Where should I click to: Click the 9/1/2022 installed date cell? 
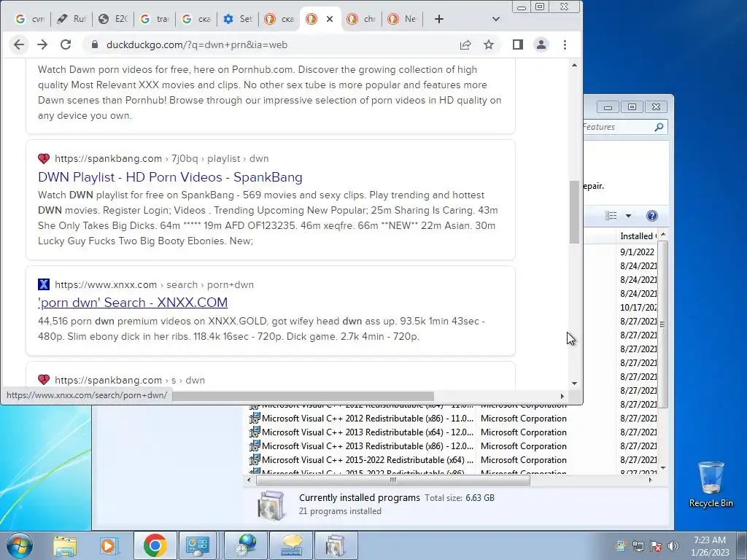coord(638,252)
